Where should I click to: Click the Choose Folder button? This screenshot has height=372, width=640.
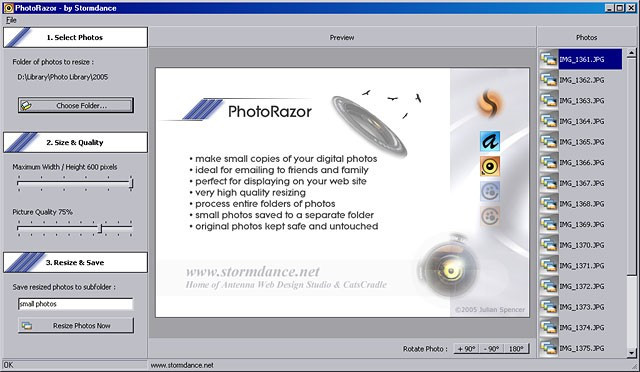tap(76, 105)
